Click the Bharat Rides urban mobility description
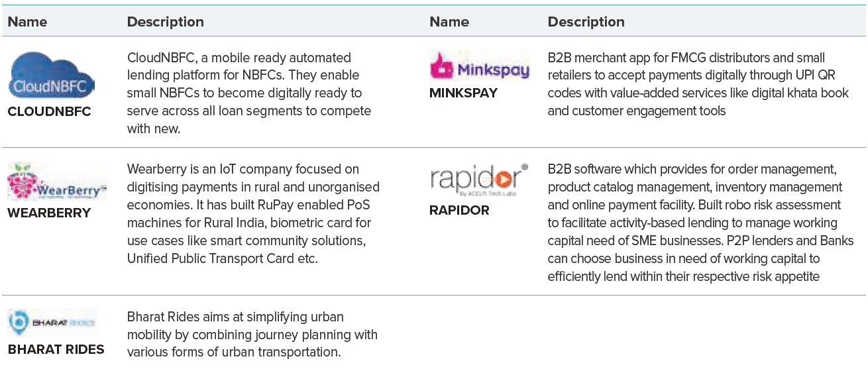Viewport: 868px width, 381px height. click(x=252, y=335)
